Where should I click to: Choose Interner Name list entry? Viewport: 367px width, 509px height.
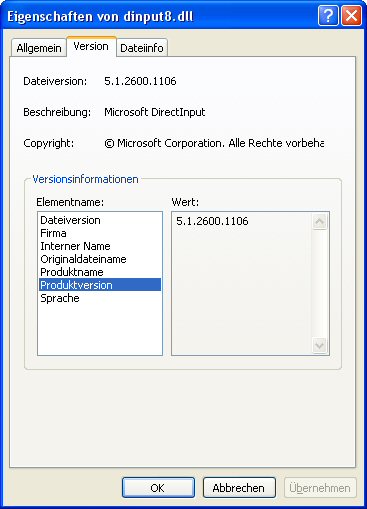click(99, 246)
